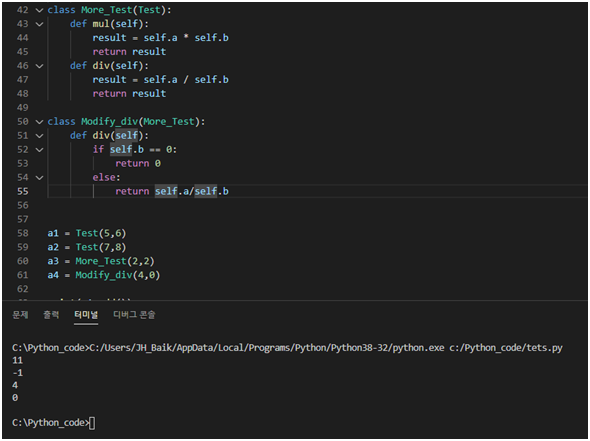Click terminal output value 4

point(15,385)
